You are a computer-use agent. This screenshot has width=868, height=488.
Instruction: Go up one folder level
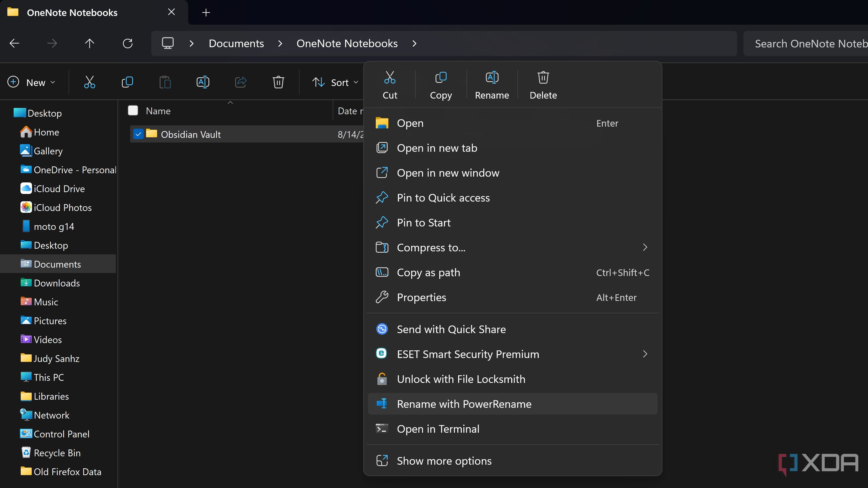point(90,43)
